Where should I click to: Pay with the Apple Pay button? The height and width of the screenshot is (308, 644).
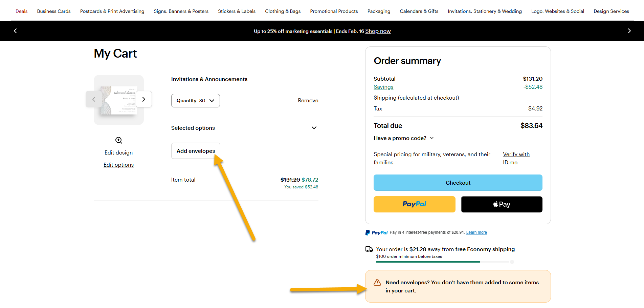[x=502, y=204]
